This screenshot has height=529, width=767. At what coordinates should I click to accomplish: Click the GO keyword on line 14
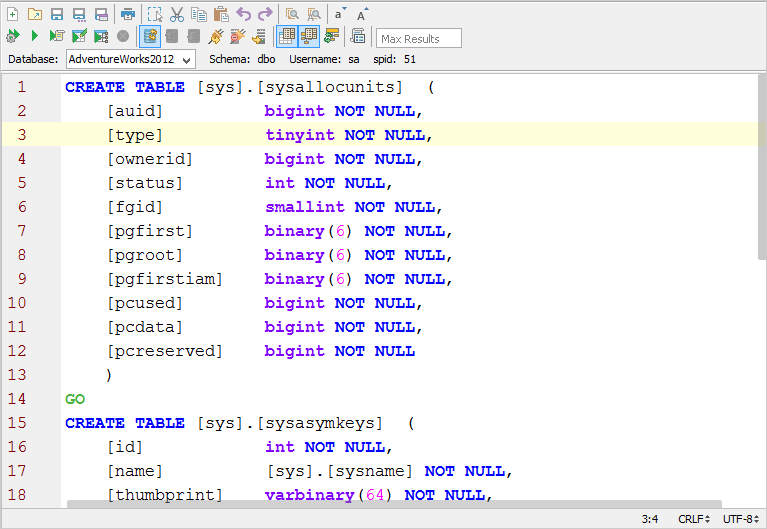tap(75, 399)
